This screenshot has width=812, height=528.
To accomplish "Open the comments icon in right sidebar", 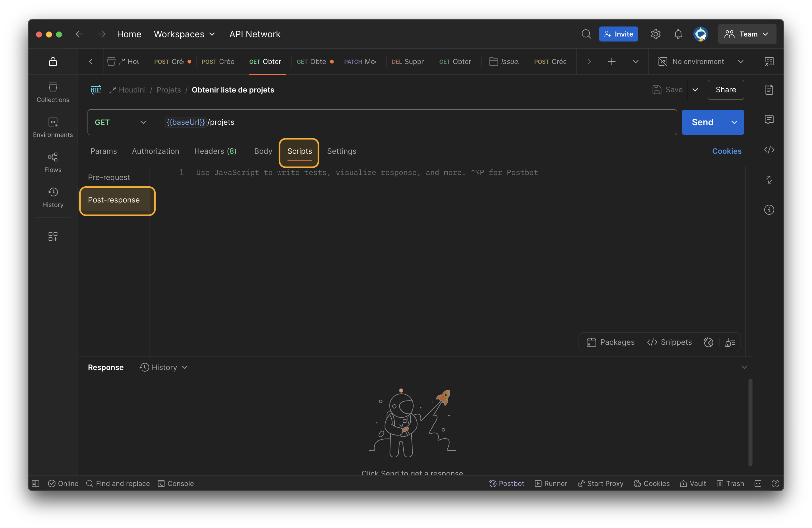I will [769, 120].
